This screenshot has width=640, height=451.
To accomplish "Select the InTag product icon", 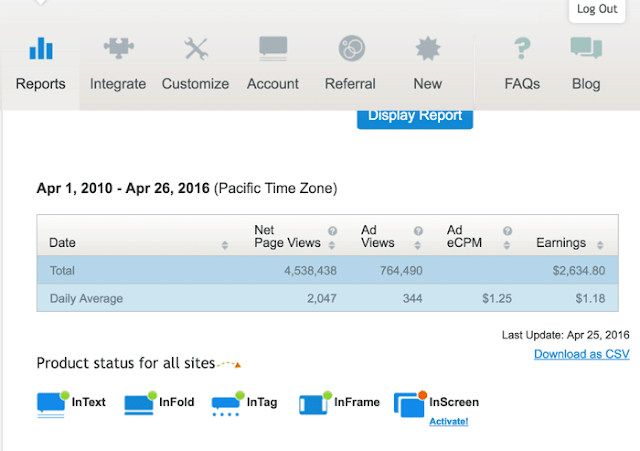I will point(228,404).
